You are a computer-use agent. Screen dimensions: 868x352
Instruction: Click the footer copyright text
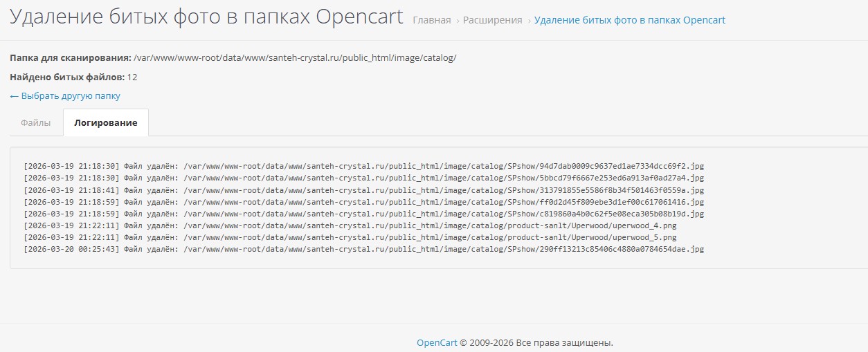[536, 342]
